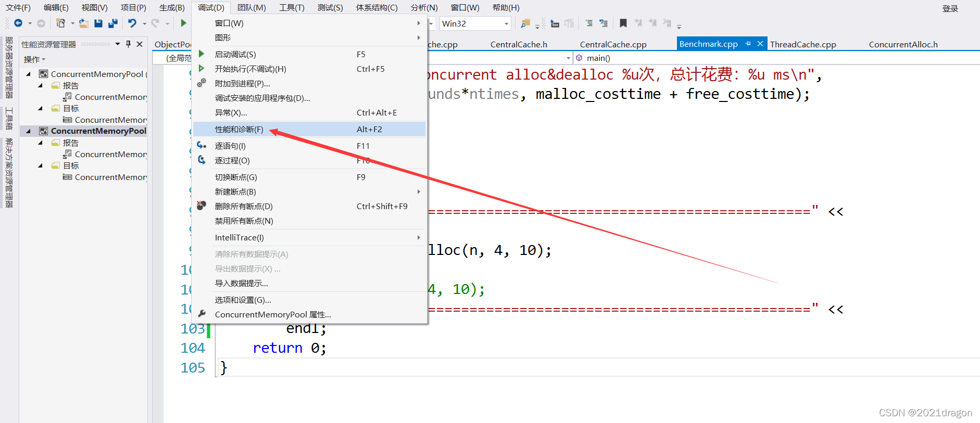Click the Find in Files folder icon
Image resolution: width=980 pixels, height=423 pixels.
[x=525, y=23]
